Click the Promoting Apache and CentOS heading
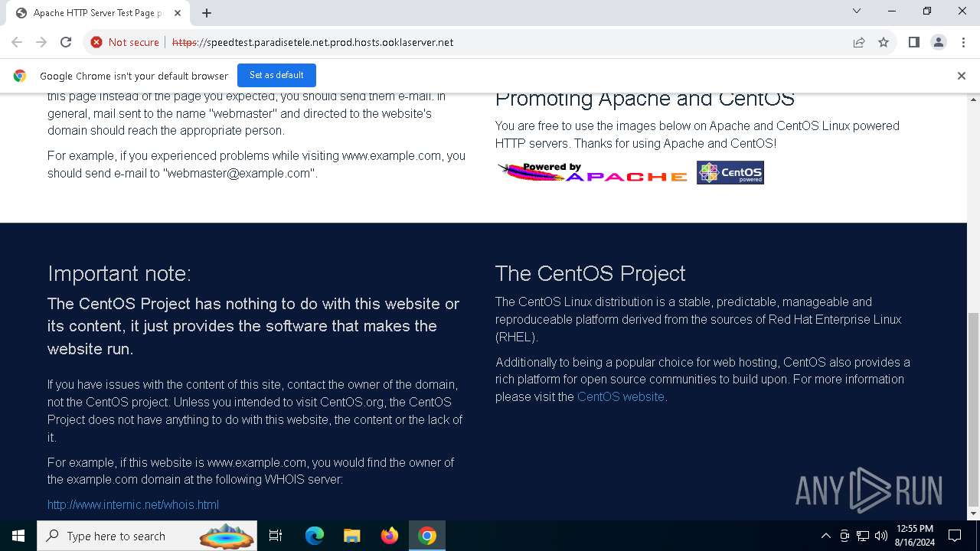The image size is (980, 551). (645, 99)
